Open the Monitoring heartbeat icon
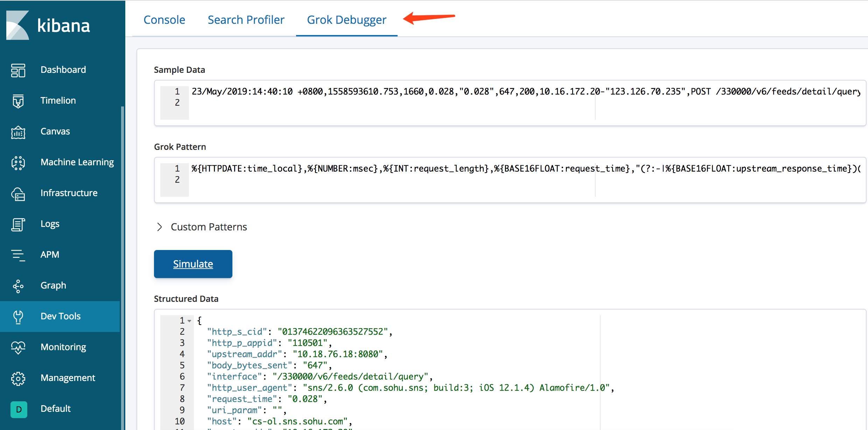 click(18, 347)
